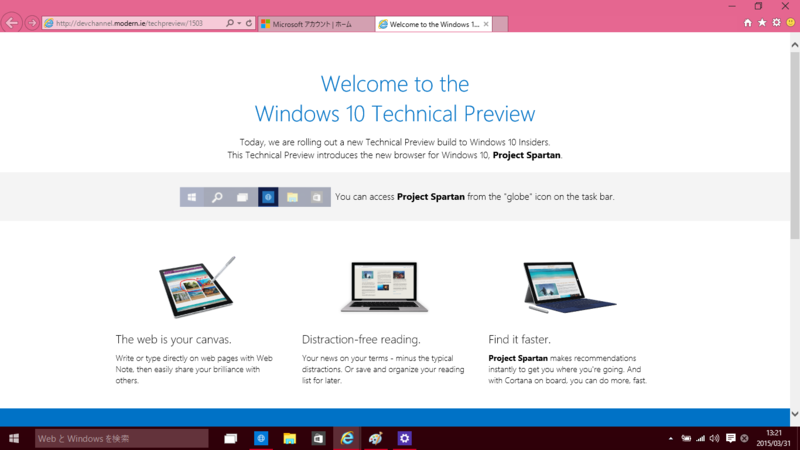Click the vertical scrollbar thumb
The image size is (800, 450).
[795, 145]
